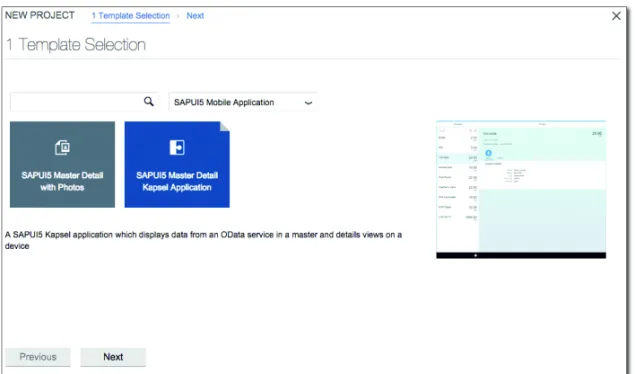635x374 pixels.
Task: Open the SAPUI5 Mobile Application category dropdown
Action: 243,102
